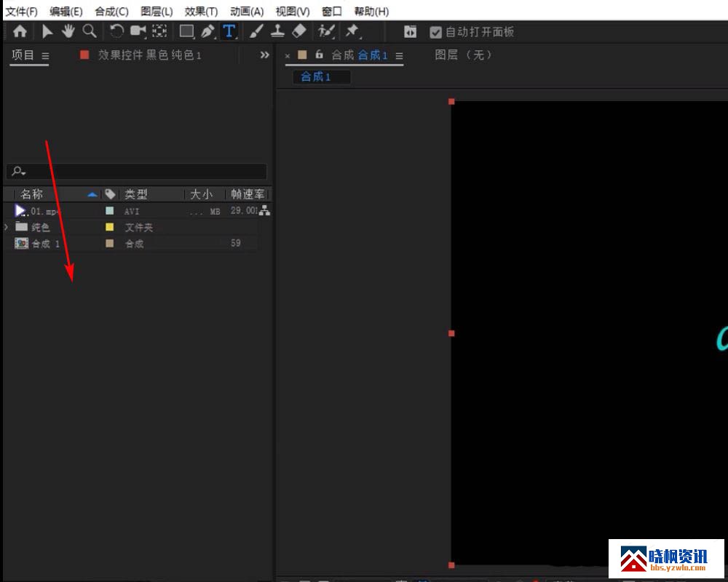Image resolution: width=728 pixels, height=582 pixels.
Task: Select the 纯色 folder name
Action: click(40, 228)
